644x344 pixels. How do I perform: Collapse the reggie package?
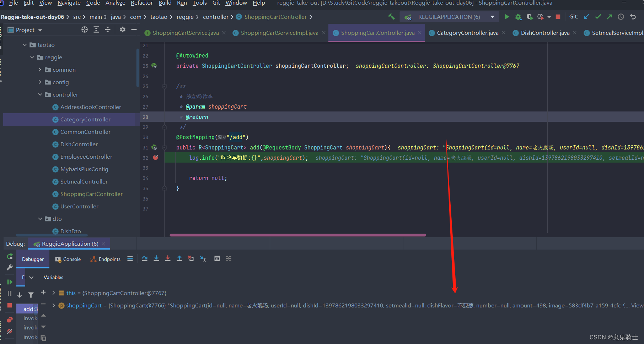pos(32,57)
